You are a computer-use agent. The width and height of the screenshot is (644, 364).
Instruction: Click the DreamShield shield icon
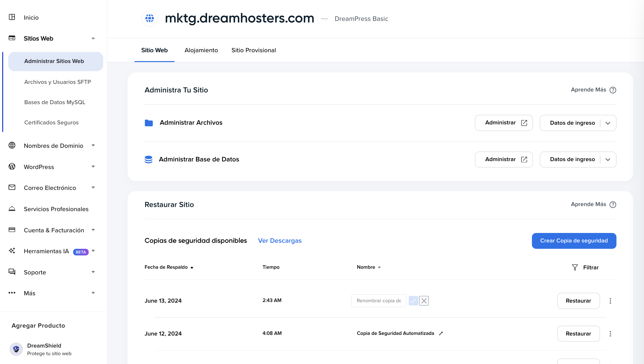(x=16, y=349)
